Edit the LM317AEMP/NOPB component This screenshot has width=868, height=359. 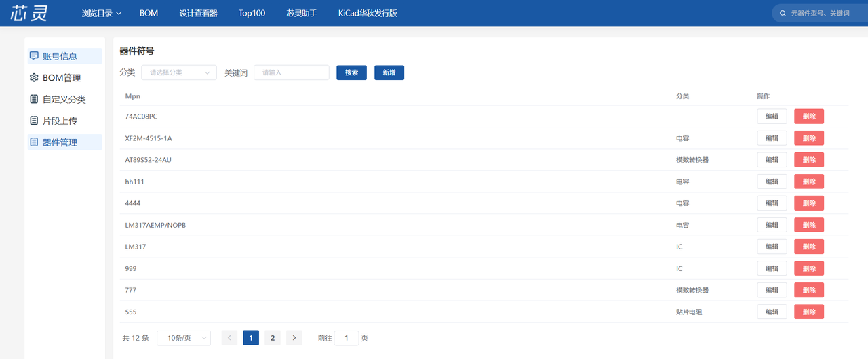click(x=772, y=225)
